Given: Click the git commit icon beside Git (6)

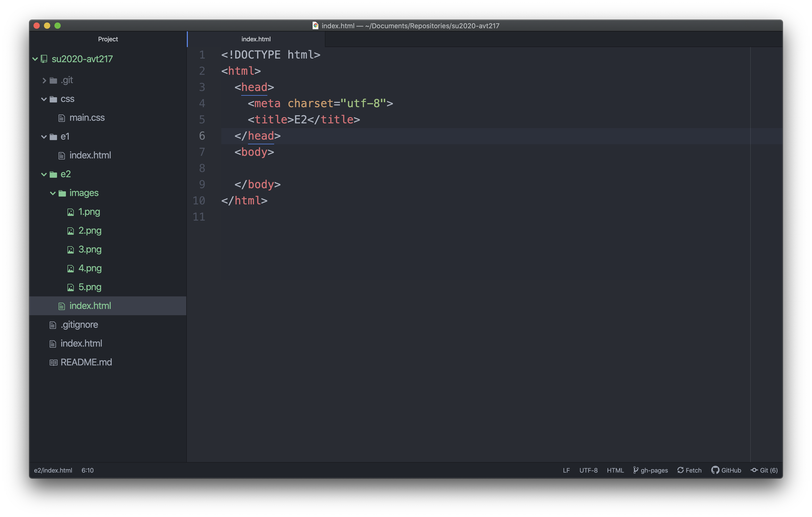Looking at the screenshot, I should 754,470.
